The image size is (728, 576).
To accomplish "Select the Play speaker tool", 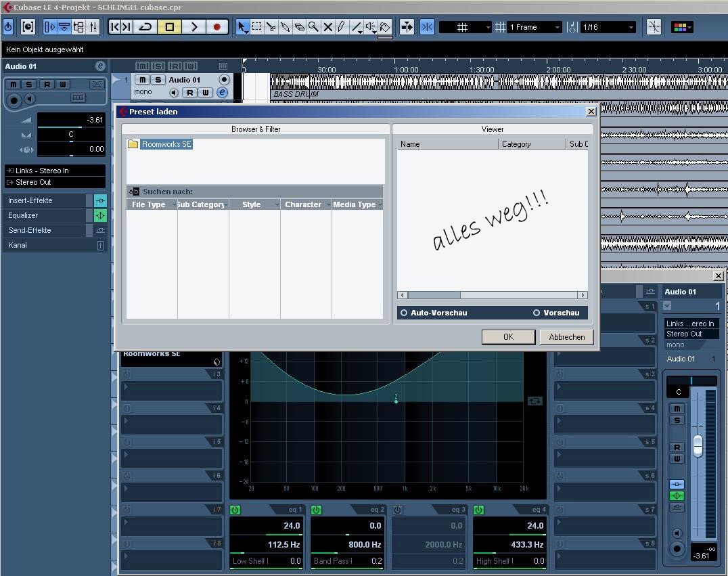I will tap(371, 27).
